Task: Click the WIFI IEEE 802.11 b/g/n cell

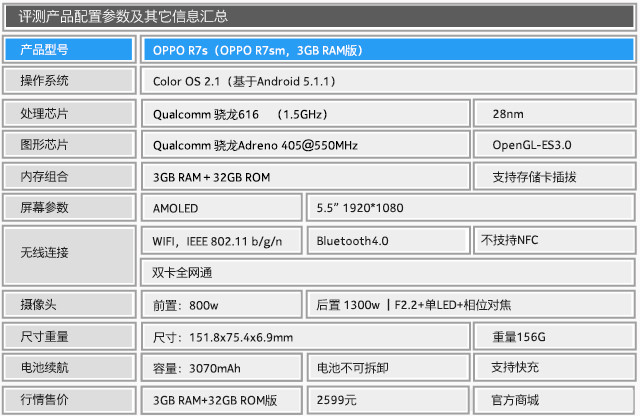Action: click(222, 240)
